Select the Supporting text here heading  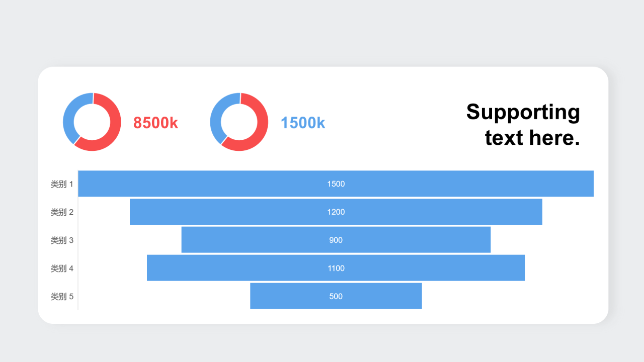click(523, 125)
